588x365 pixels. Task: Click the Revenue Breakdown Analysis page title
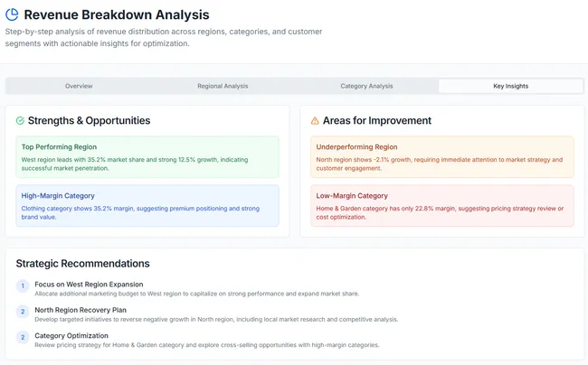coord(117,14)
